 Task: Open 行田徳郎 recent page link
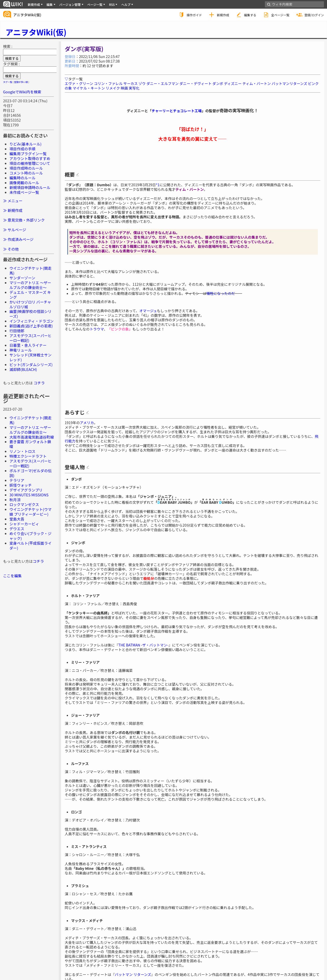pos(17,331)
